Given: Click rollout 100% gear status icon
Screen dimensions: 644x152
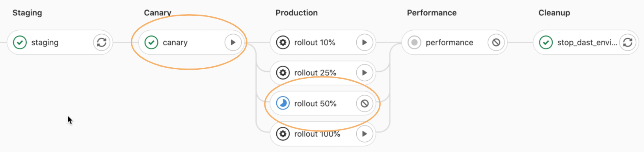Looking at the screenshot, I should (283, 134).
